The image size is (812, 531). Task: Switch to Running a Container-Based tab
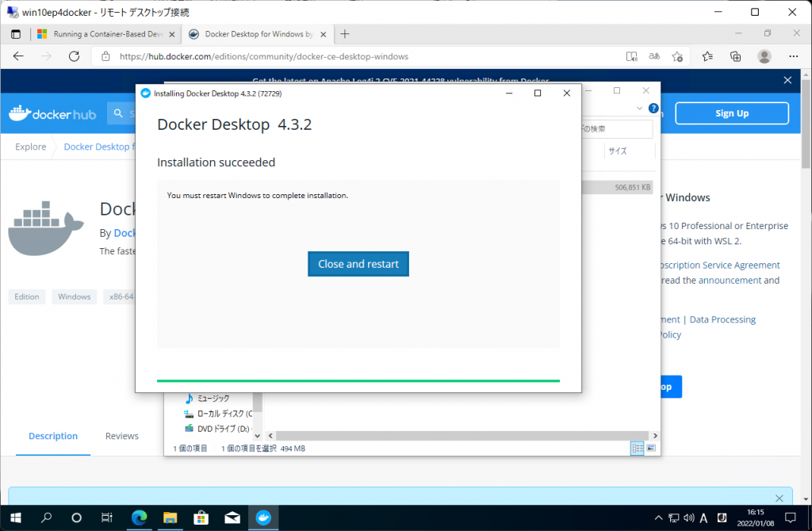coord(108,34)
